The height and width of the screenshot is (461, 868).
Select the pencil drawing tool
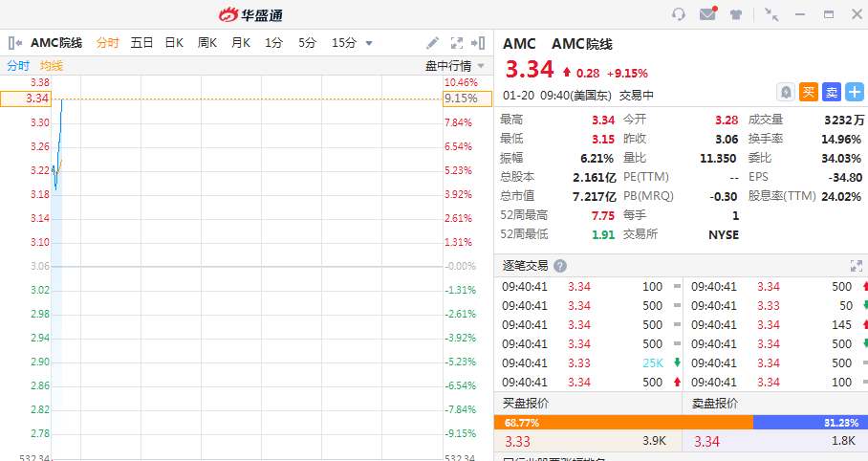point(432,43)
